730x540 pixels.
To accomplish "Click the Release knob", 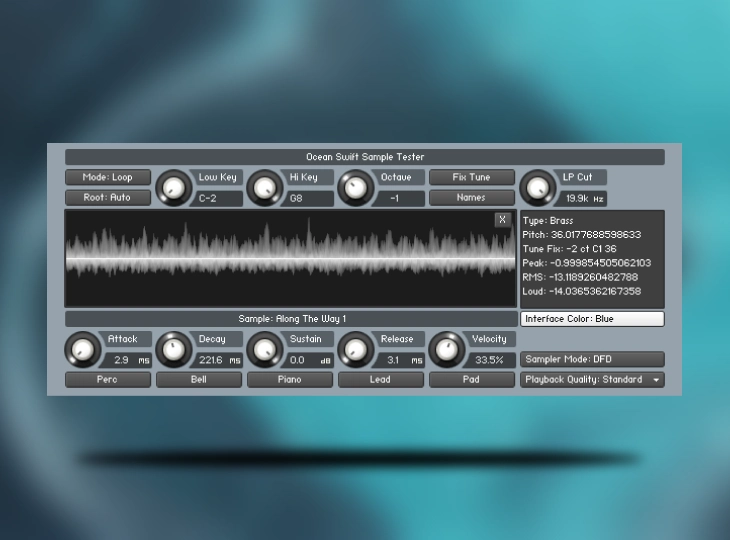I will (x=355, y=348).
